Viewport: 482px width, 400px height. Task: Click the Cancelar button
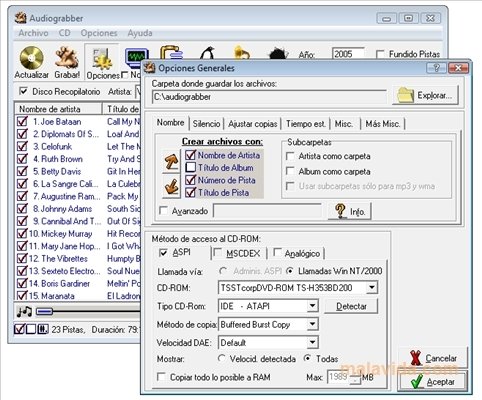pyautogui.click(x=434, y=358)
